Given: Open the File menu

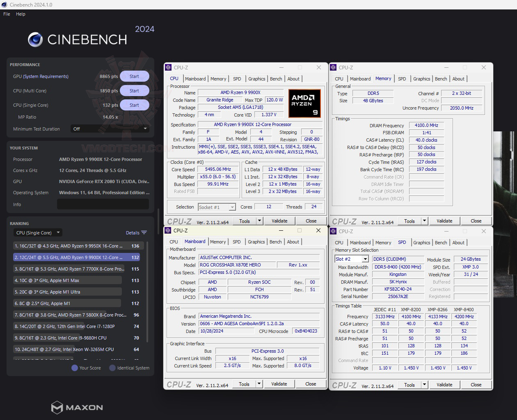Looking at the screenshot, I should (x=6, y=14).
